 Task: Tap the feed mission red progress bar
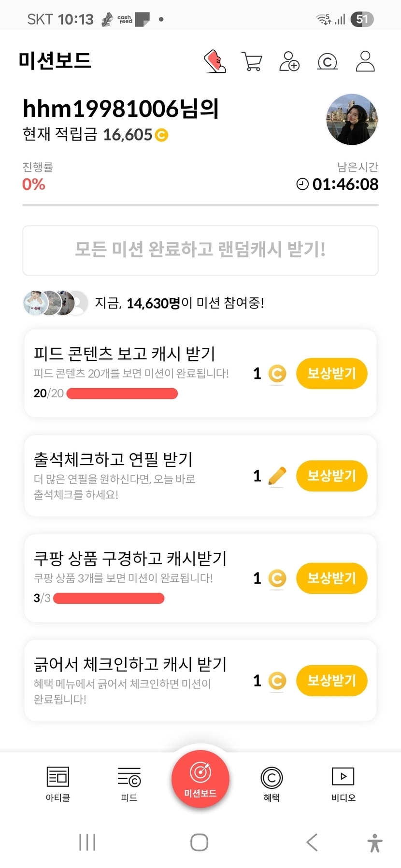pos(122,393)
